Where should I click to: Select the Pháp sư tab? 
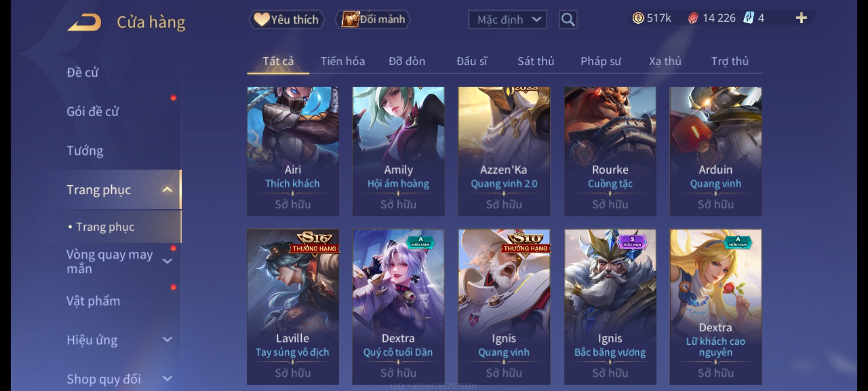point(601,61)
